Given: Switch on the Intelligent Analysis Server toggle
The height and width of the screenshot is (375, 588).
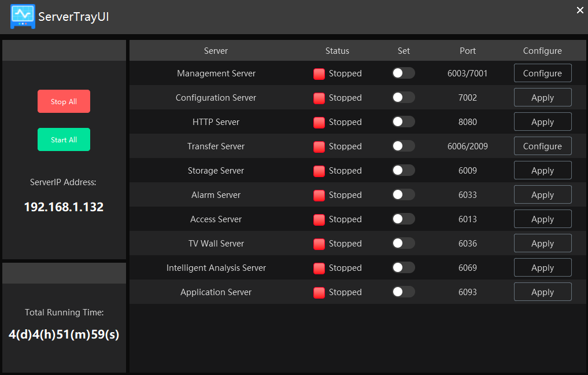Looking at the screenshot, I should pos(403,268).
